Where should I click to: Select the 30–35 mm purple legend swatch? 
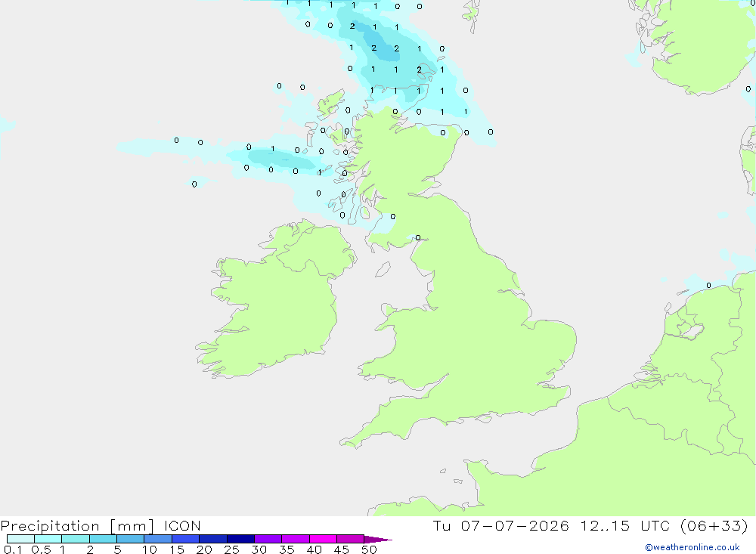click(x=268, y=539)
